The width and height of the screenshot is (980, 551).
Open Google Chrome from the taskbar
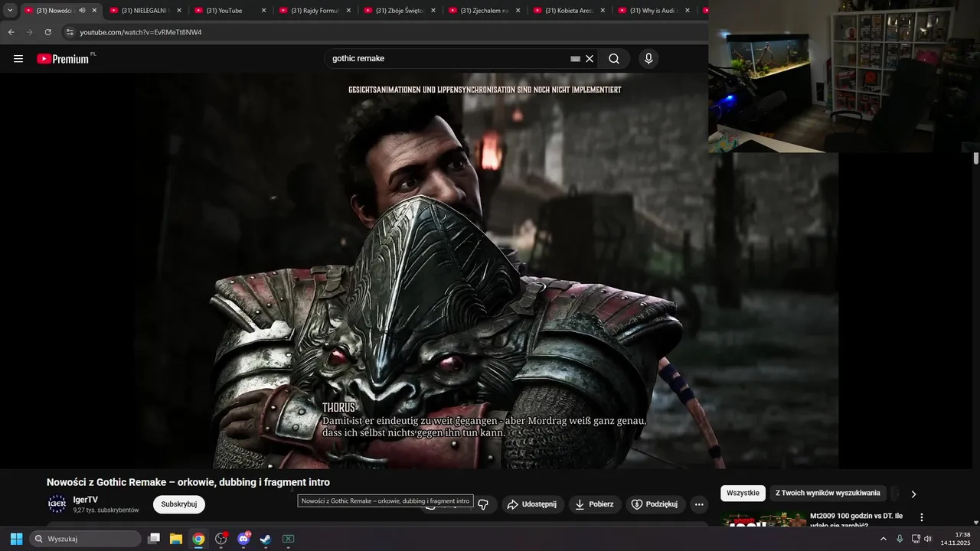198,539
